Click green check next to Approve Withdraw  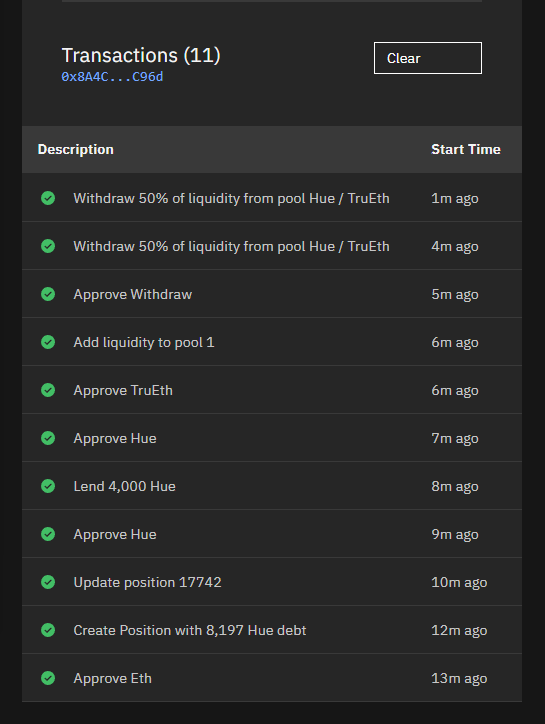(48, 294)
